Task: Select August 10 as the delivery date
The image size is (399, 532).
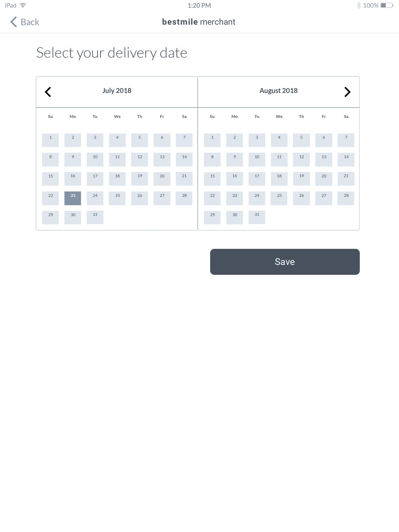Action: tap(257, 159)
